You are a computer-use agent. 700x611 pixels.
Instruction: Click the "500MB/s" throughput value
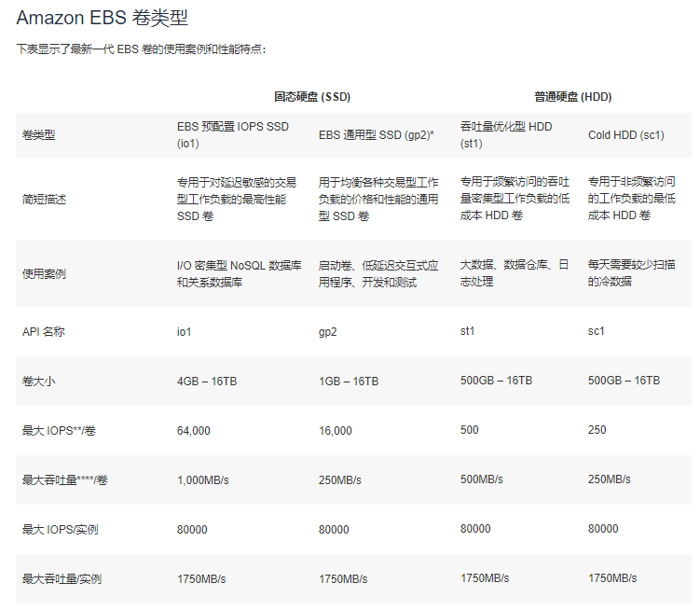(481, 479)
